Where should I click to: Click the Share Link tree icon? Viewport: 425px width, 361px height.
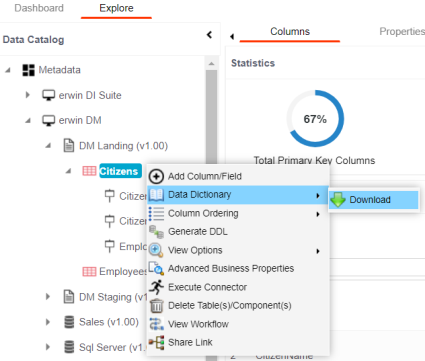click(x=156, y=342)
